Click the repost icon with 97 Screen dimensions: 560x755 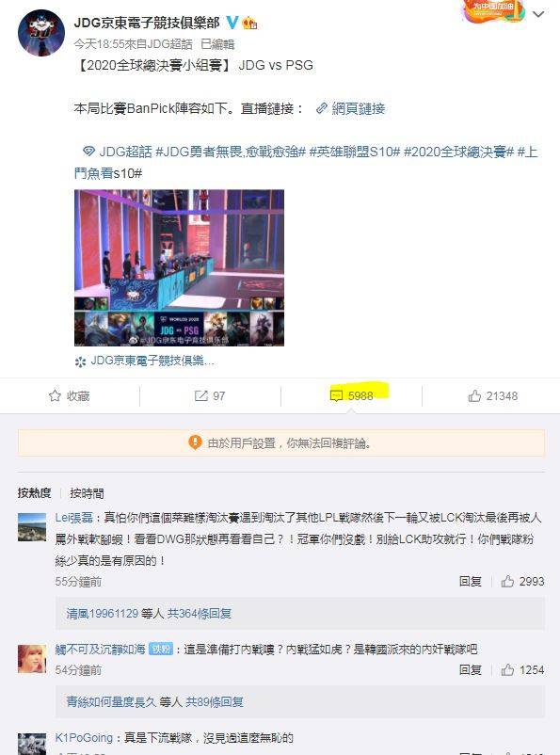(x=200, y=395)
